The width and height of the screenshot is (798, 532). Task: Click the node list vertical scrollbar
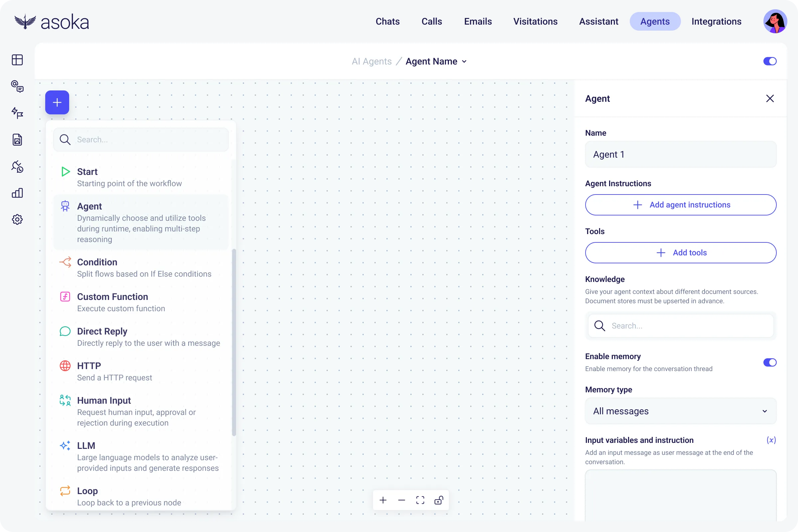pyautogui.click(x=234, y=342)
